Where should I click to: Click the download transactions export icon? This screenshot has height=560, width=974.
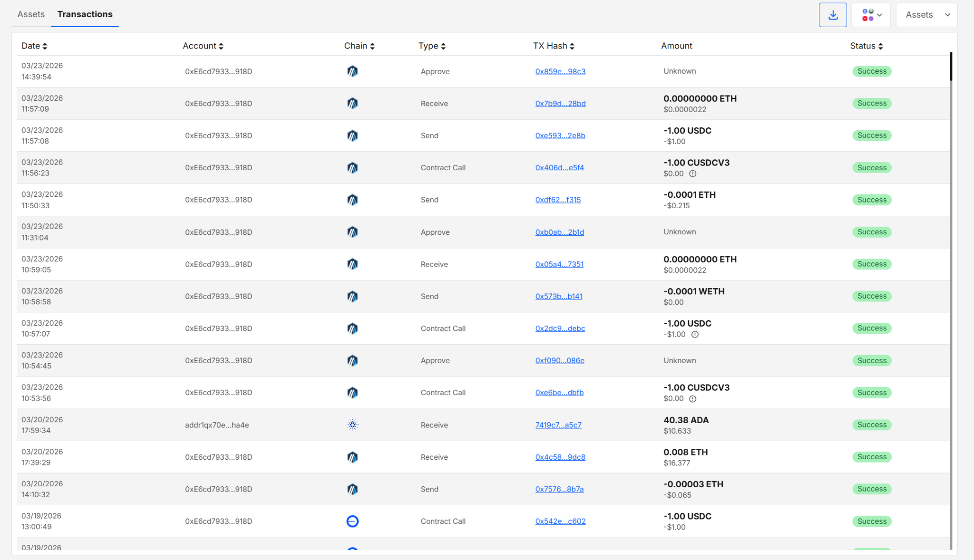(x=833, y=14)
